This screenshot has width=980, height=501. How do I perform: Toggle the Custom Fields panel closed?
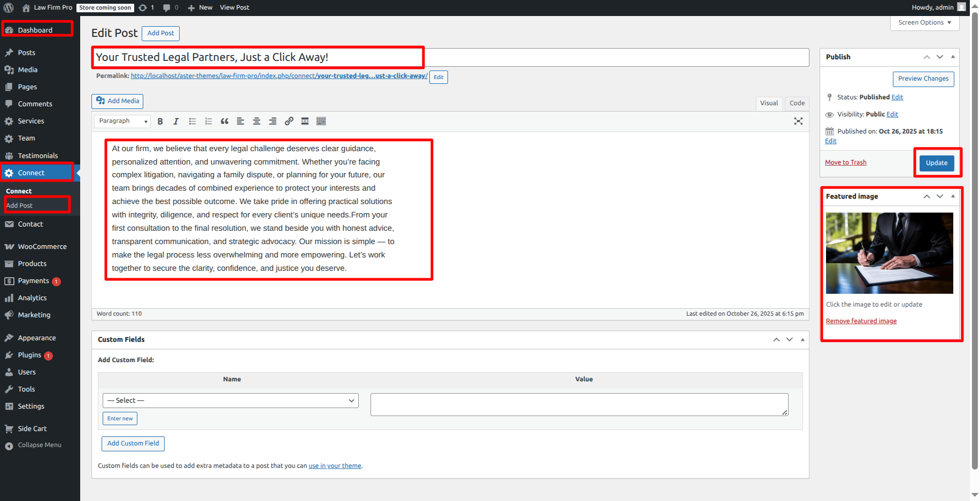tap(802, 340)
